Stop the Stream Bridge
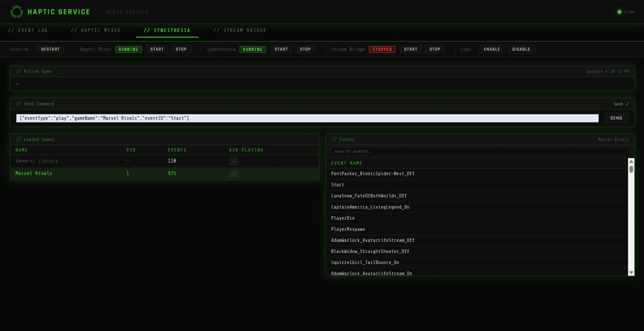This screenshot has height=331, width=644. [x=435, y=49]
